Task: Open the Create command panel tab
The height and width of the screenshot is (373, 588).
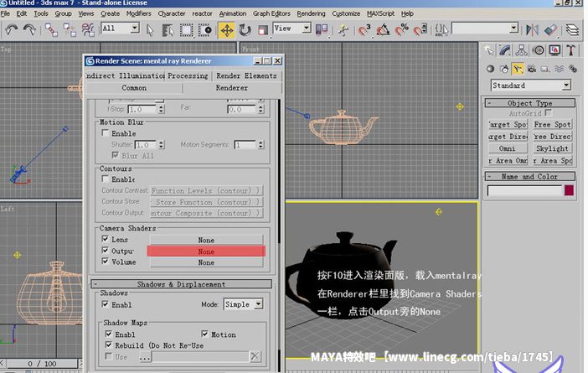Action: 489,50
